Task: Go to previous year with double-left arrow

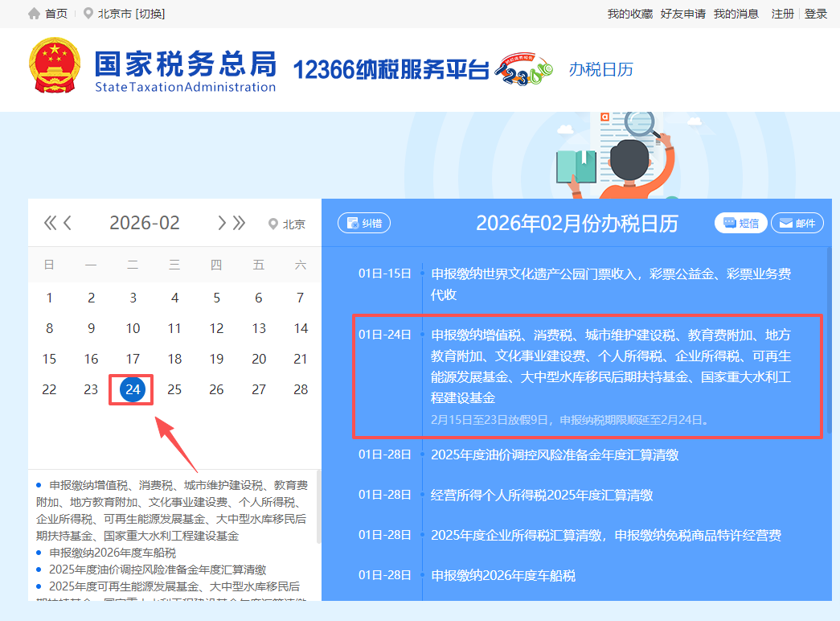Action: 50,223
